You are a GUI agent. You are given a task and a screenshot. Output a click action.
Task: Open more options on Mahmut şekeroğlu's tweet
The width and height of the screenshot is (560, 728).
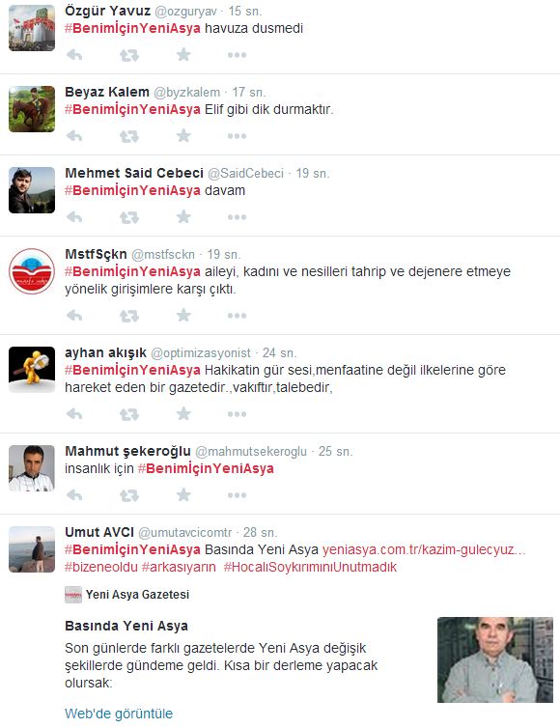coord(237,495)
